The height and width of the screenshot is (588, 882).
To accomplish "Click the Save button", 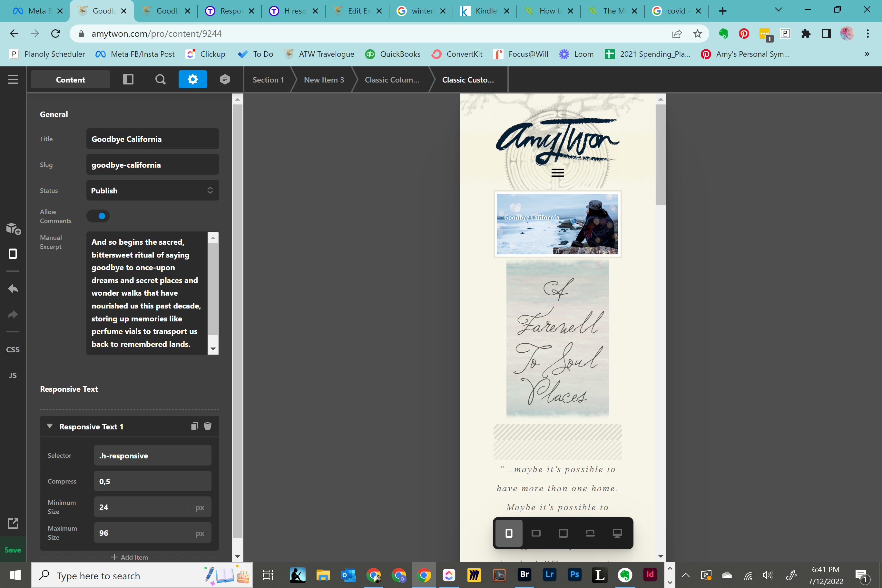I will 13,550.
